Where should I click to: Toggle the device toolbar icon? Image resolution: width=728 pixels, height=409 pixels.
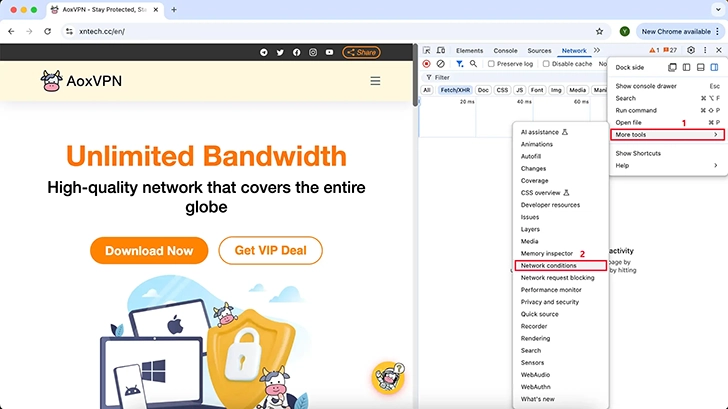(440, 50)
